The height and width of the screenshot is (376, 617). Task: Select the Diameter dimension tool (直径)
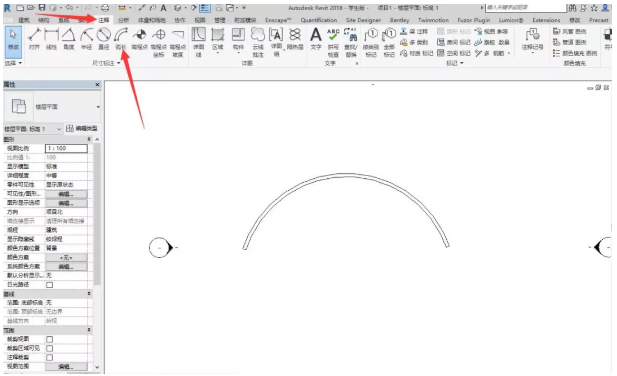tap(103, 39)
